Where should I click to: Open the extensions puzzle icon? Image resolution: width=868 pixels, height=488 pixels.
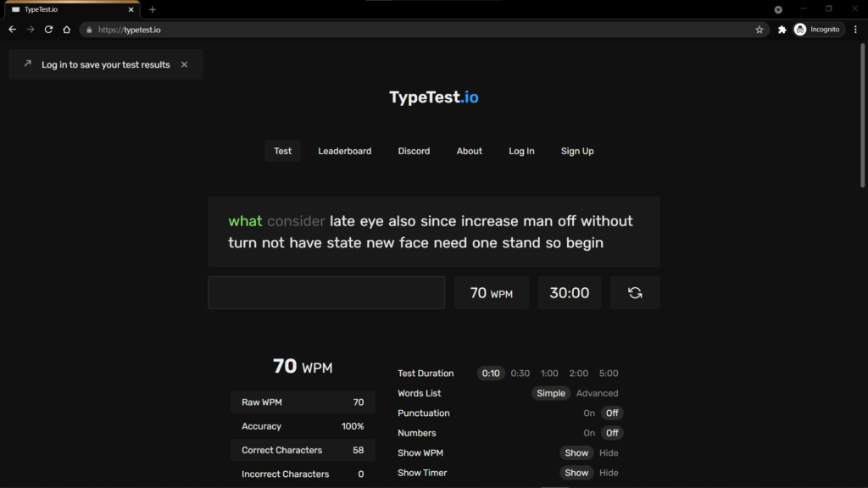click(782, 30)
